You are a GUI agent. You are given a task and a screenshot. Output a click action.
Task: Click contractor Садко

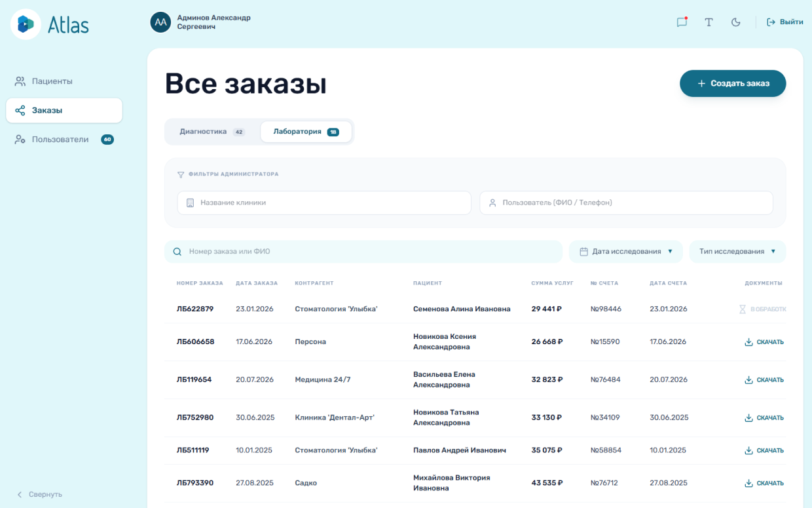(x=306, y=483)
